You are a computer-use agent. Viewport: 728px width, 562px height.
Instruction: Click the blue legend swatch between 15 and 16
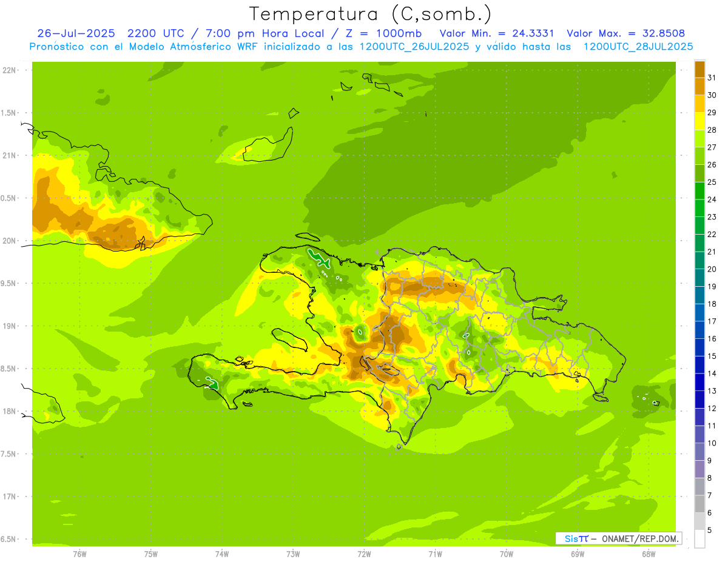699,347
